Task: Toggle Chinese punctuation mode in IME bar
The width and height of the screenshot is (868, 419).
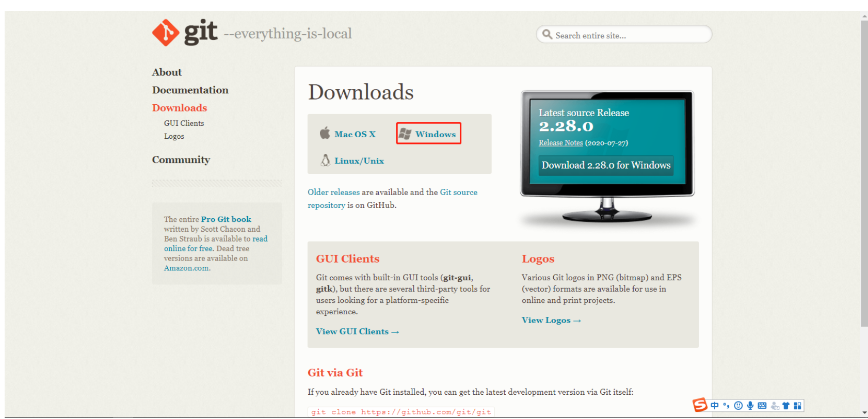Action: pyautogui.click(x=726, y=406)
